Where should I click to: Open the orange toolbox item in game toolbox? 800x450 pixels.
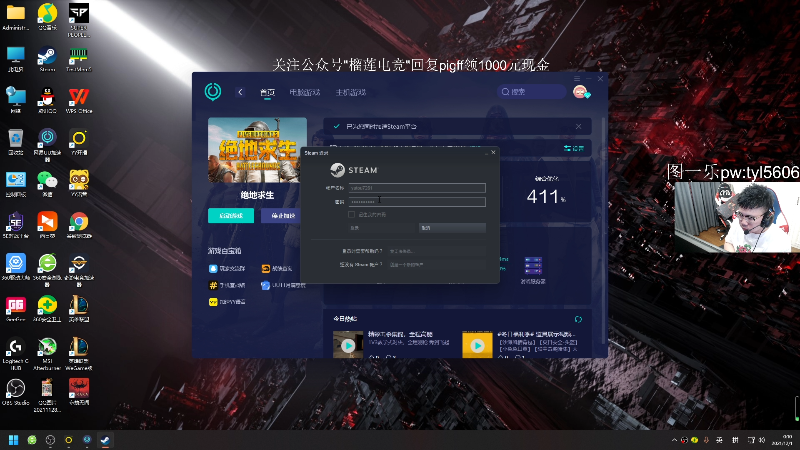(x=277, y=268)
